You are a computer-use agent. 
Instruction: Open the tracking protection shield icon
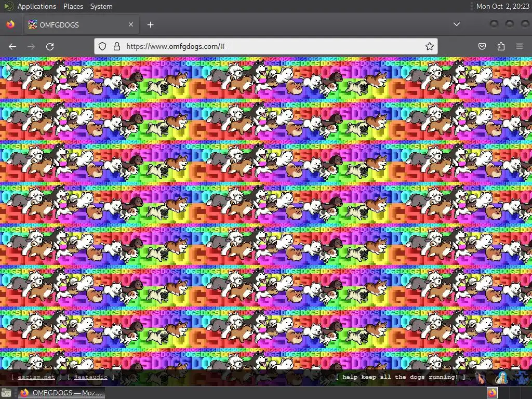[102, 46]
